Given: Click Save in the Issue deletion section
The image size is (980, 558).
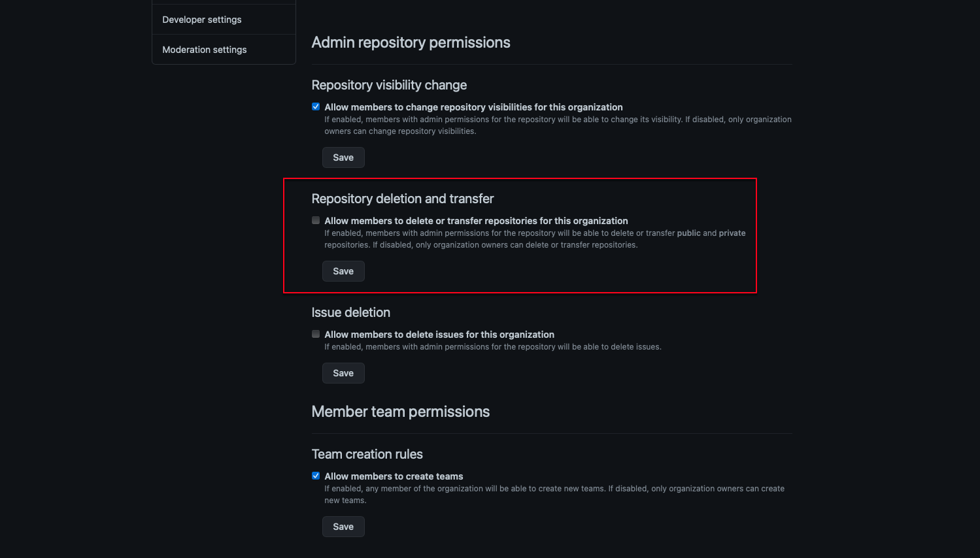Looking at the screenshot, I should pyautogui.click(x=343, y=373).
